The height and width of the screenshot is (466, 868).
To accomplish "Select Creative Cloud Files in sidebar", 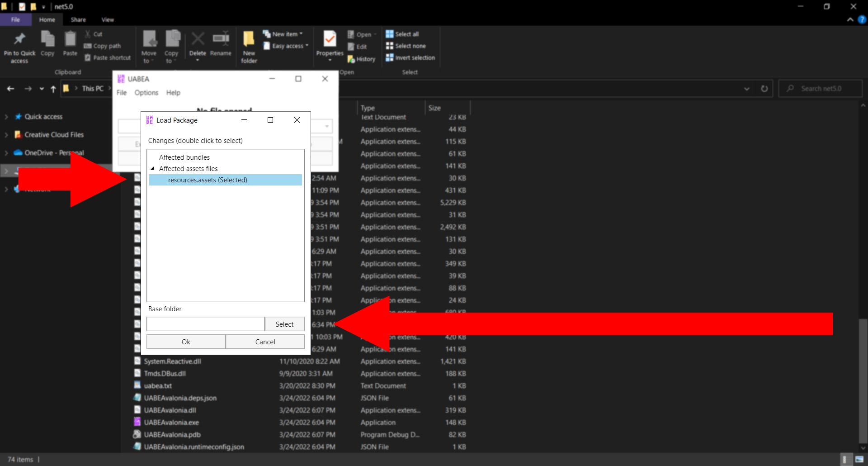I will [x=54, y=135].
